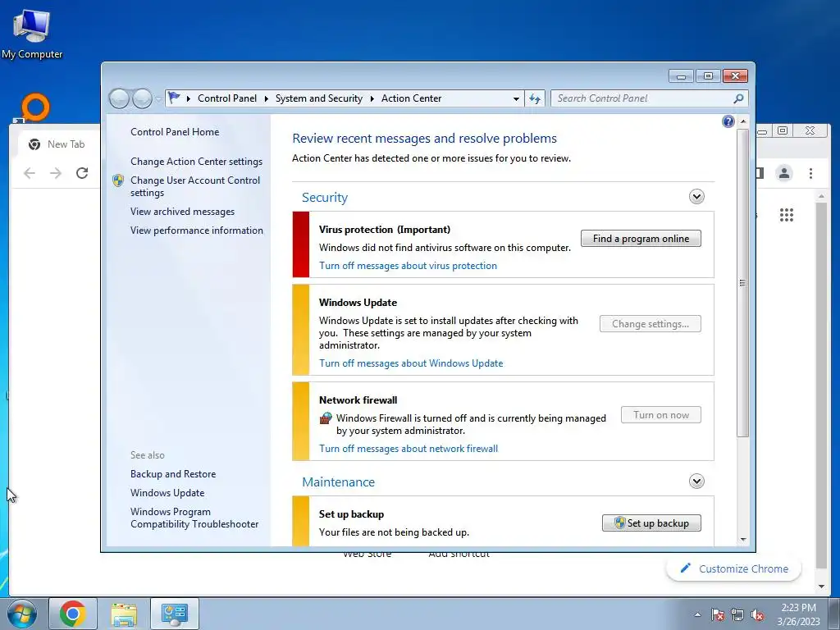Click the Turn on now button

(x=661, y=415)
